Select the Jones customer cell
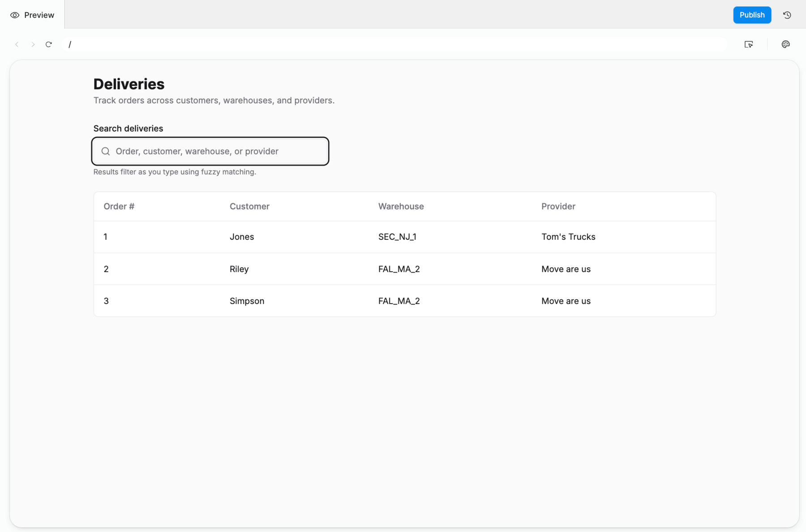Image resolution: width=806 pixels, height=532 pixels. click(242, 237)
